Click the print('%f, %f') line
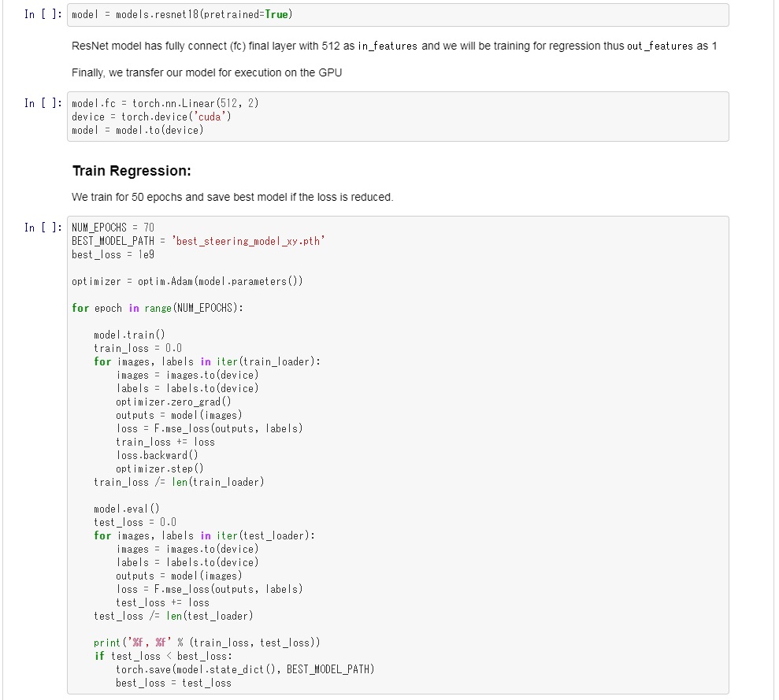 pos(206,643)
